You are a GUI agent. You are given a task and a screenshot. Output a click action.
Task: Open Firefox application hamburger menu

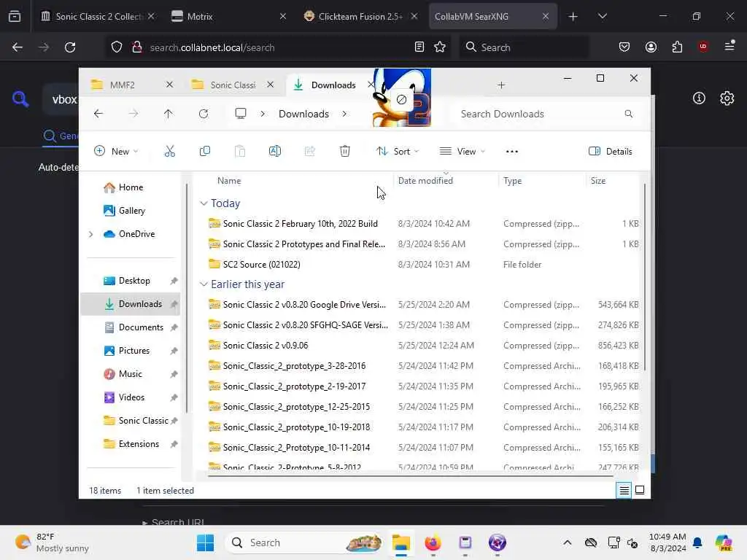point(729,46)
